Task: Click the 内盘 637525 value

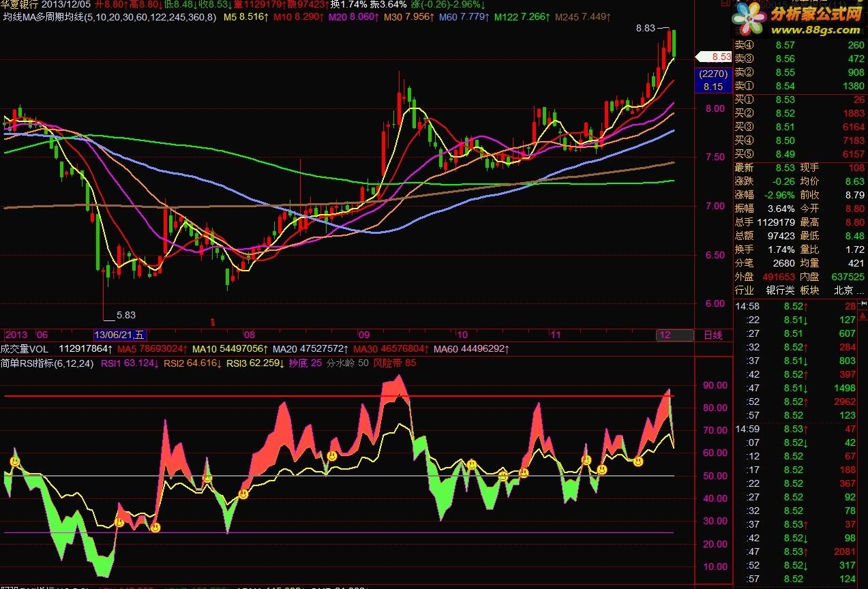Action: [x=848, y=277]
